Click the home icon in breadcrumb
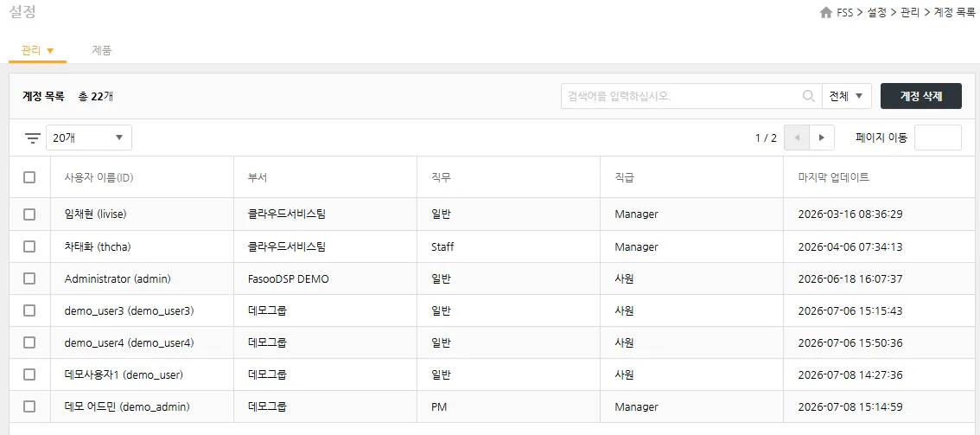This screenshot has height=435, width=980. pyautogui.click(x=825, y=12)
